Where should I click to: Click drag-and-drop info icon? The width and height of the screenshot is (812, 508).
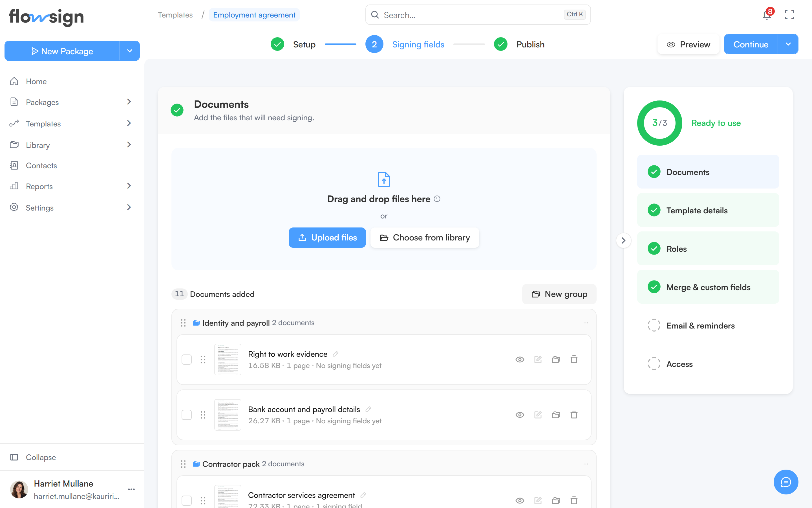click(x=437, y=199)
